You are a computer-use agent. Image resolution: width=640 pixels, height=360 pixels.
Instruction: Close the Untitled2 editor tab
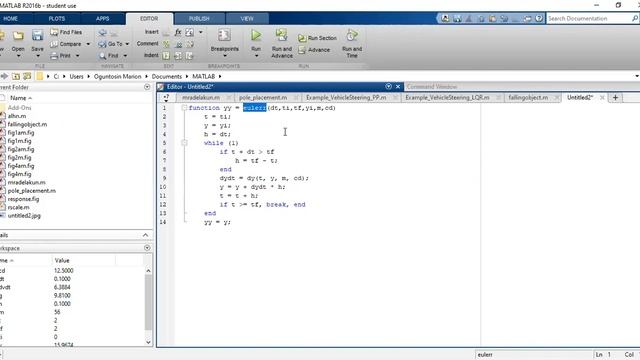coord(602,98)
